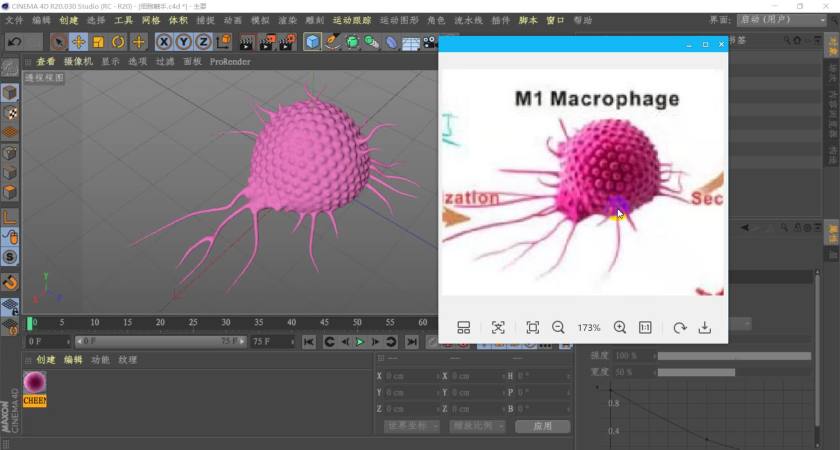Download the image from the viewer
The height and width of the screenshot is (450, 840).
click(704, 327)
